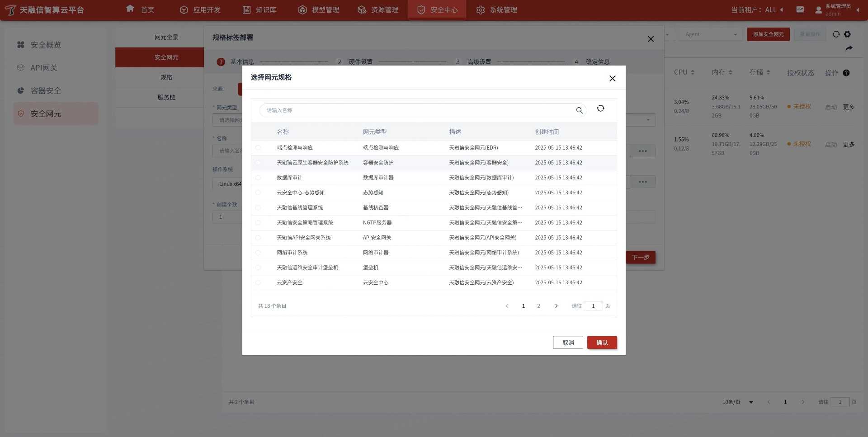Open the 首页 home icon
Image resolution: width=868 pixels, height=437 pixels.
pos(130,9)
